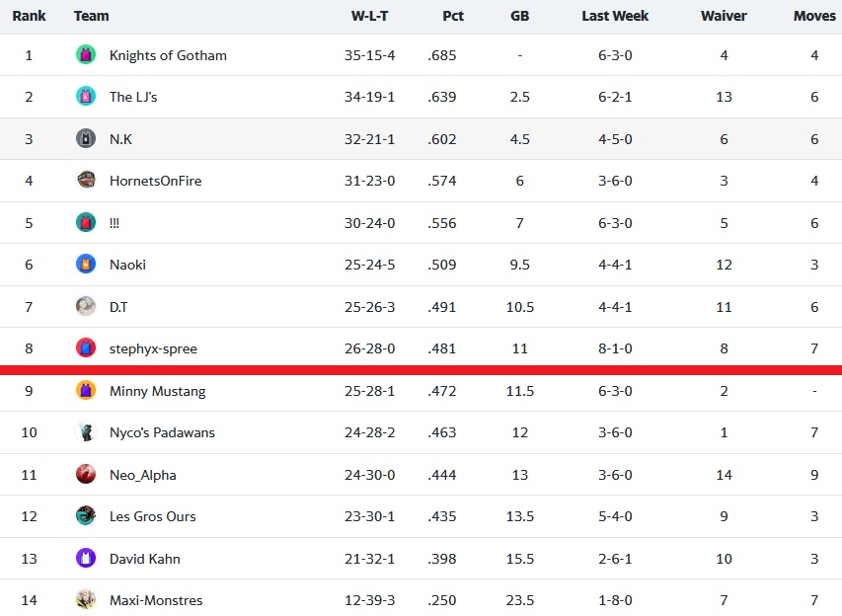The height and width of the screenshot is (616, 842).
Task: Click the Last Week column header
Action: (x=615, y=16)
